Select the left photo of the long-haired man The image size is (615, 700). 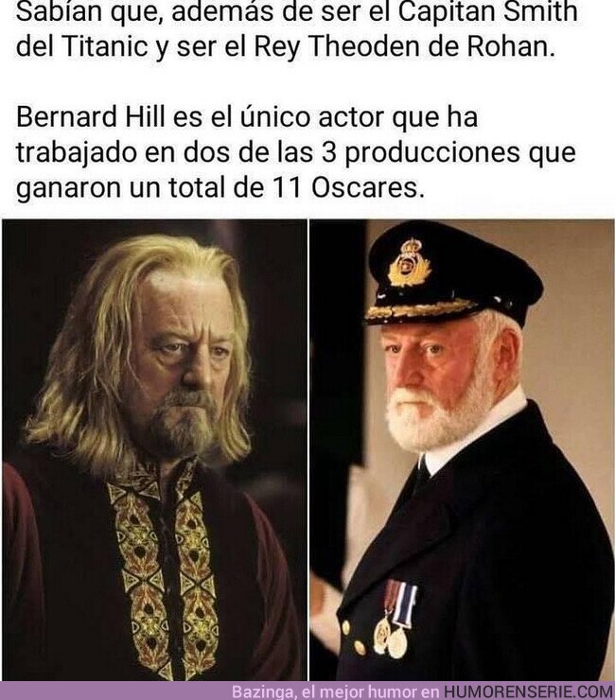click(x=154, y=450)
